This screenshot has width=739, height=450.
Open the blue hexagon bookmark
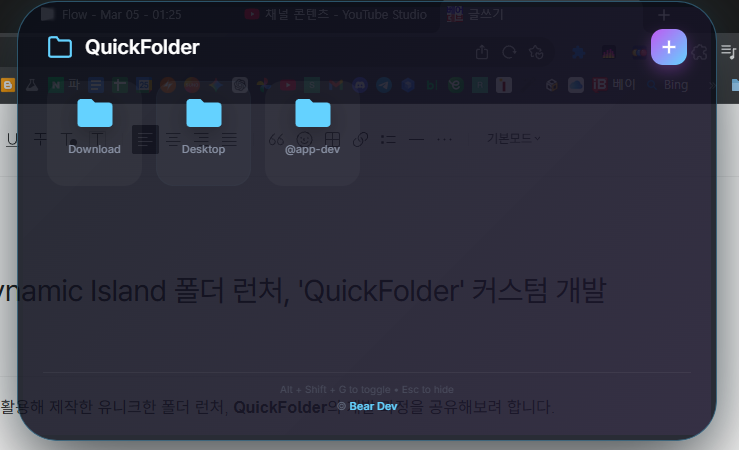(408, 85)
